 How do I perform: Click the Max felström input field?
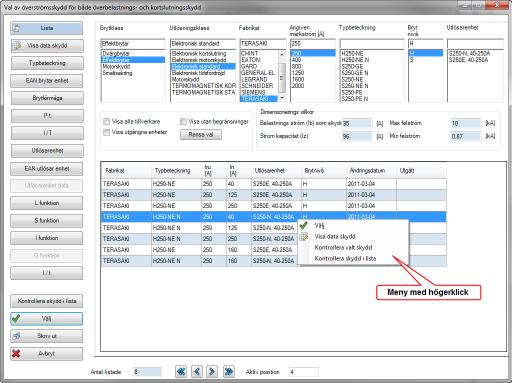tap(465, 124)
